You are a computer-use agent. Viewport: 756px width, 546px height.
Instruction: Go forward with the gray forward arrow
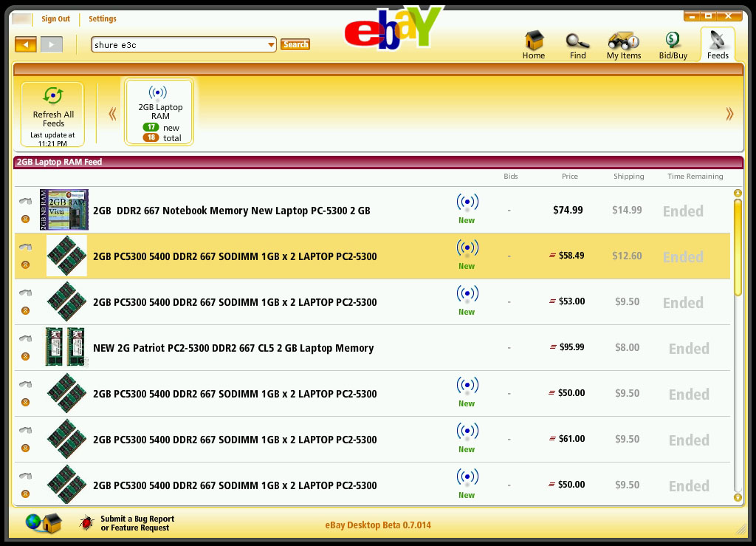[52, 45]
